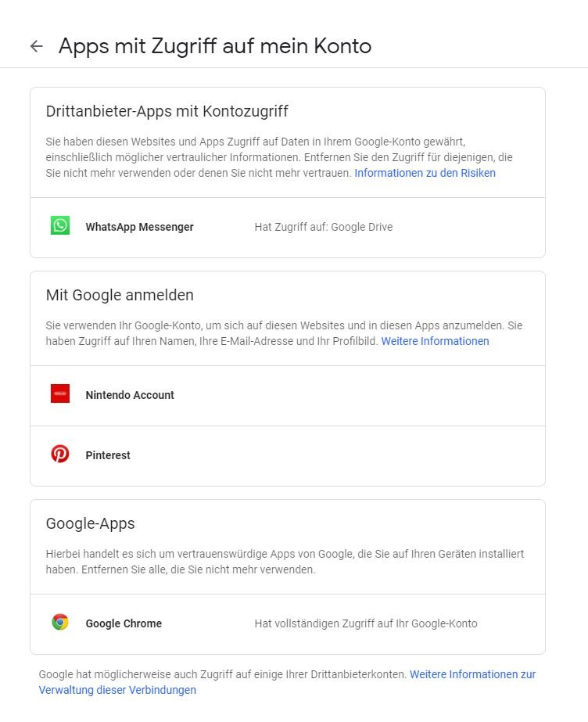Expand the Pinterest row
588x722 pixels.
click(x=108, y=455)
